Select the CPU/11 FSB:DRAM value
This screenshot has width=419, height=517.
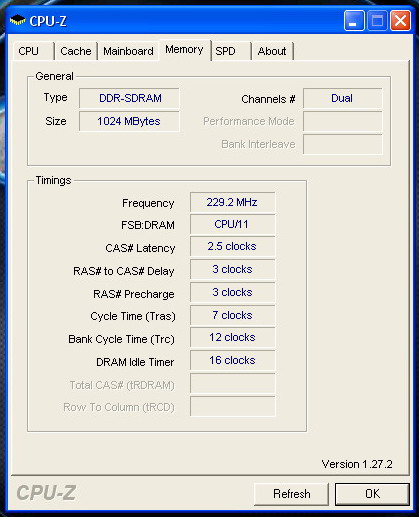pos(233,224)
